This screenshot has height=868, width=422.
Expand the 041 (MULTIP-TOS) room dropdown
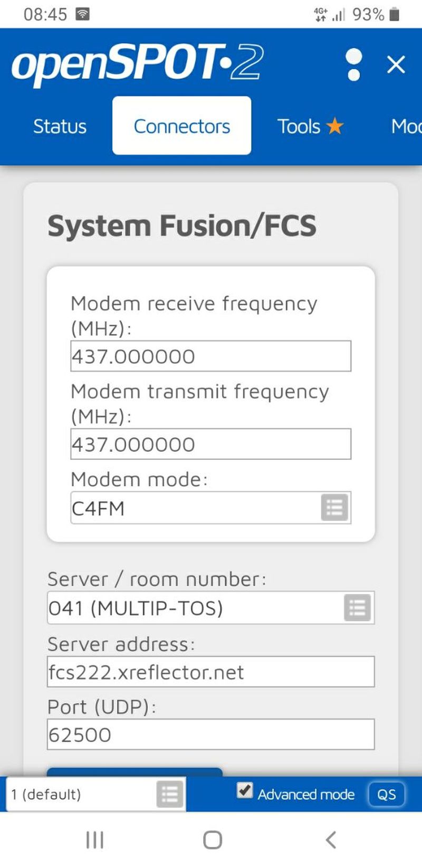click(x=210, y=608)
